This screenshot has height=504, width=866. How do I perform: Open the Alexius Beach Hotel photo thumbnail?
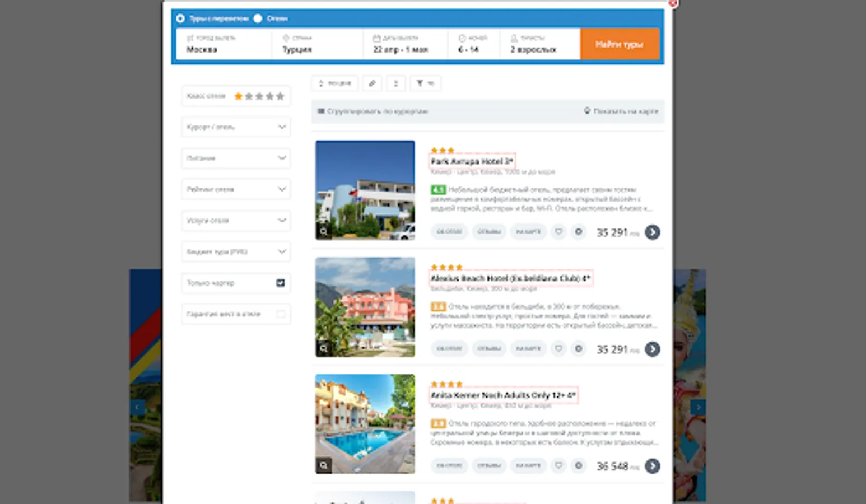365,307
